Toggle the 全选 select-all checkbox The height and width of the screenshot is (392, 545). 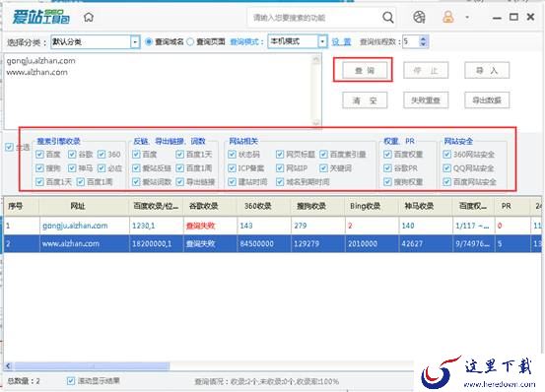click(x=10, y=147)
